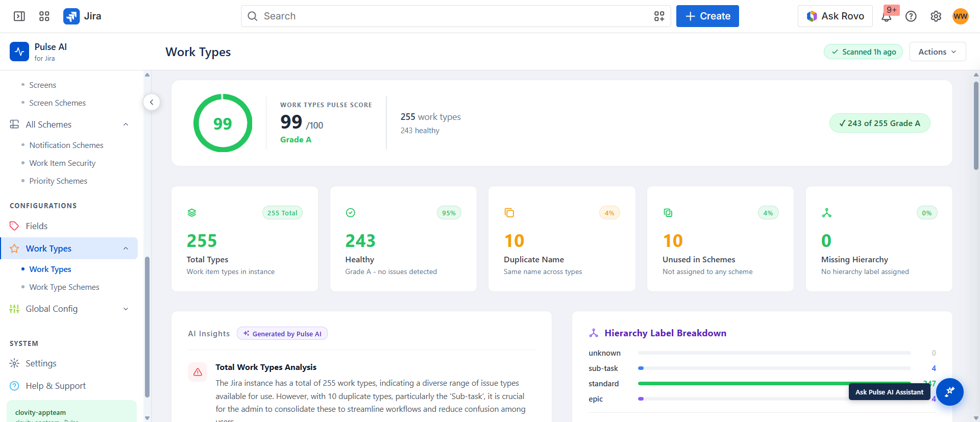Click the Create button
This screenshot has width=980, height=422.
click(x=707, y=16)
